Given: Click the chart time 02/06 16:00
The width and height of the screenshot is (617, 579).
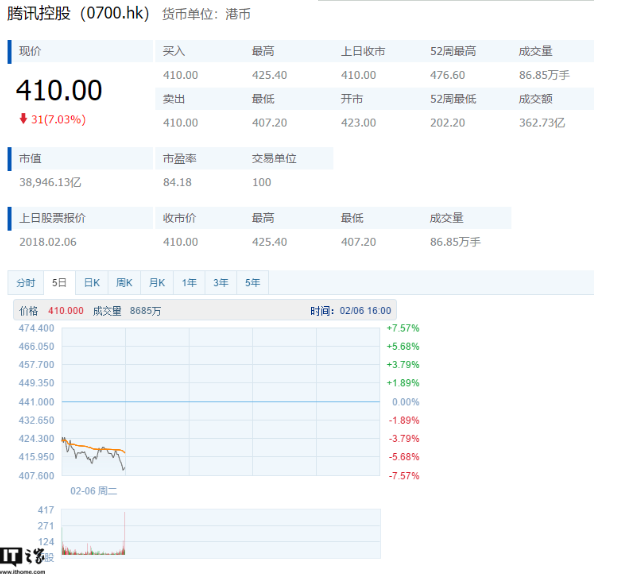Looking at the screenshot, I should [366, 311].
